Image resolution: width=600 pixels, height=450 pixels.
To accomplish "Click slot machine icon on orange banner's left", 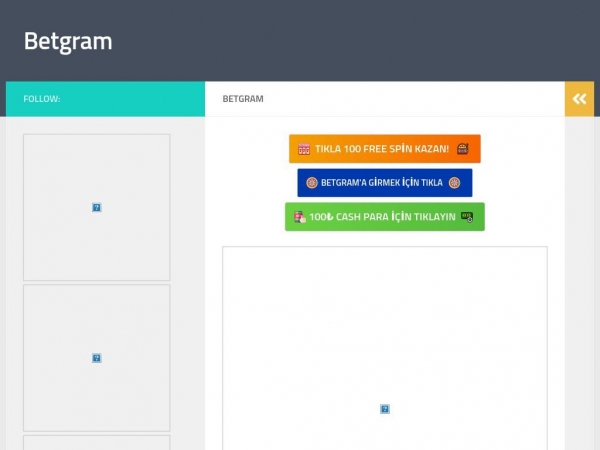I will coord(304,149).
